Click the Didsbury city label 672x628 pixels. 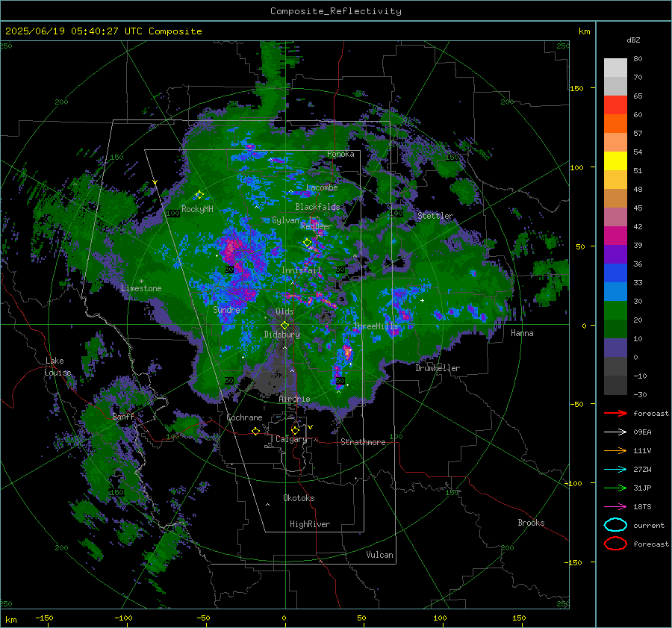pyautogui.click(x=281, y=335)
